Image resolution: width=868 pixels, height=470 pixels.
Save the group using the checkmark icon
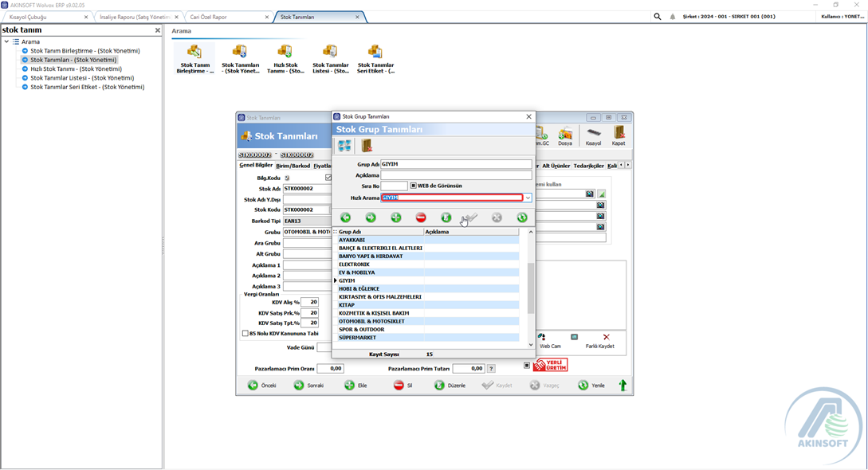click(x=471, y=217)
